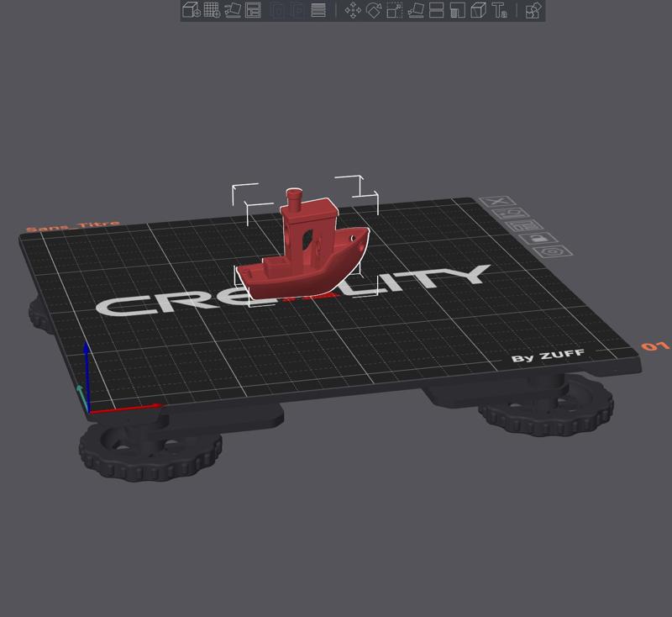Click the Arrange all objects icon in toolbar
Viewport: 672px width, 617px height.
tap(254, 10)
